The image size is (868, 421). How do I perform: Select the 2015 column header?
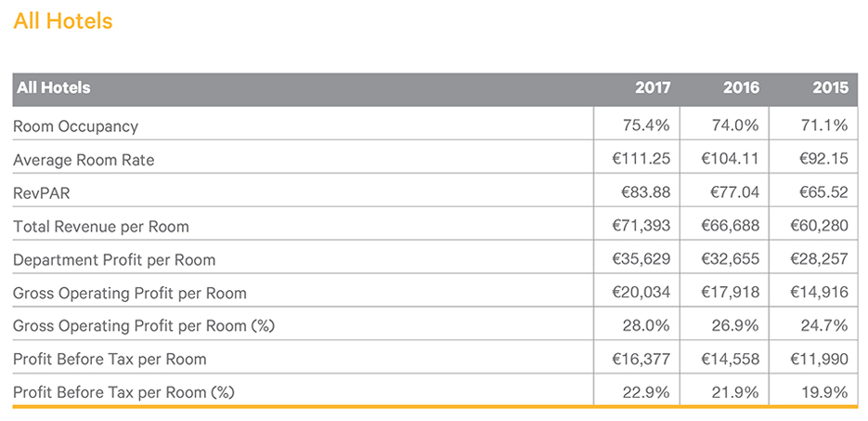pos(830,88)
